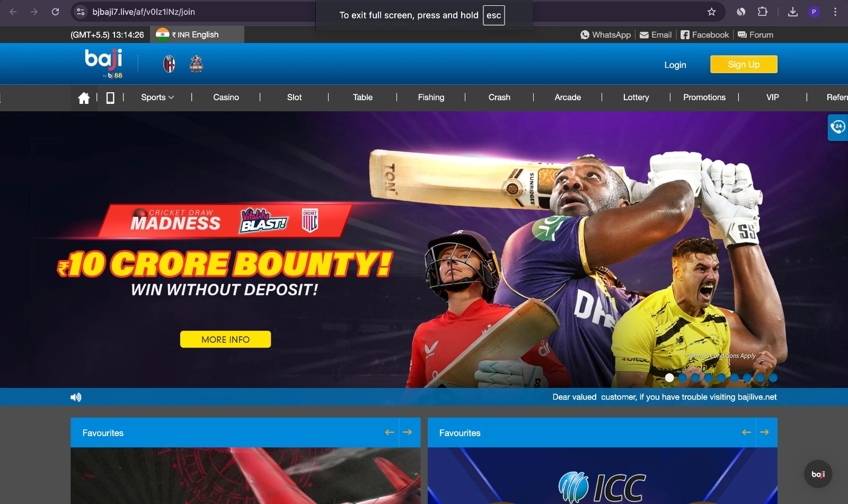Select the fourth carousel indicator dot
848x504 pixels.
coord(709,378)
